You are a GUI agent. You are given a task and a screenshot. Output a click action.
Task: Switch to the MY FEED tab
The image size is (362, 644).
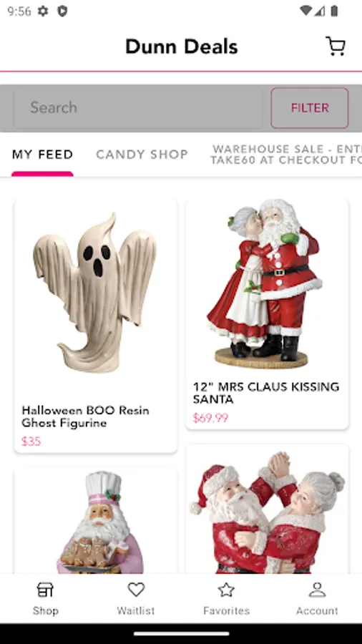coord(42,155)
